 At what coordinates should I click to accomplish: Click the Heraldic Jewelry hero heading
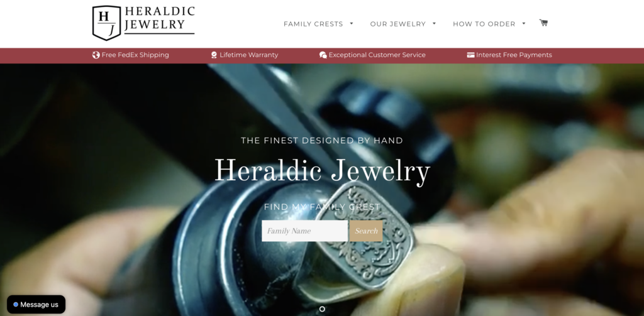click(322, 170)
